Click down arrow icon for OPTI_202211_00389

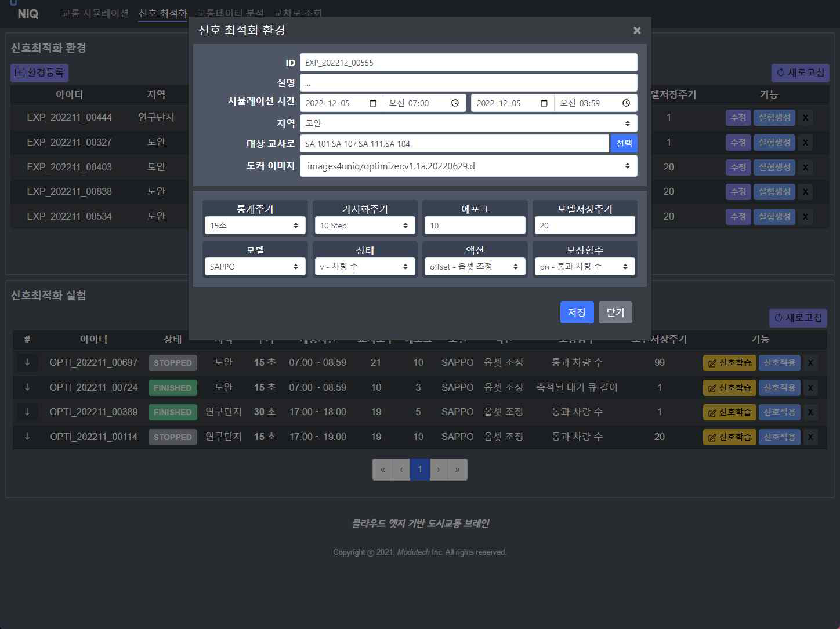click(x=27, y=412)
